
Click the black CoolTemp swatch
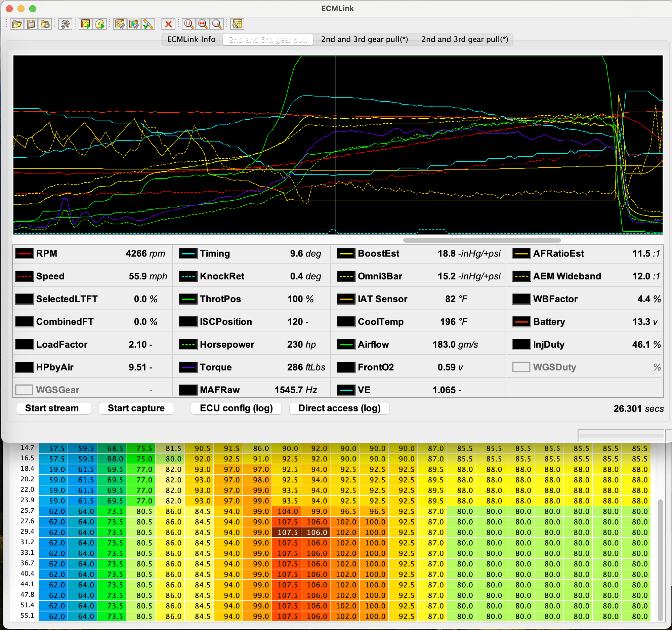coord(346,322)
